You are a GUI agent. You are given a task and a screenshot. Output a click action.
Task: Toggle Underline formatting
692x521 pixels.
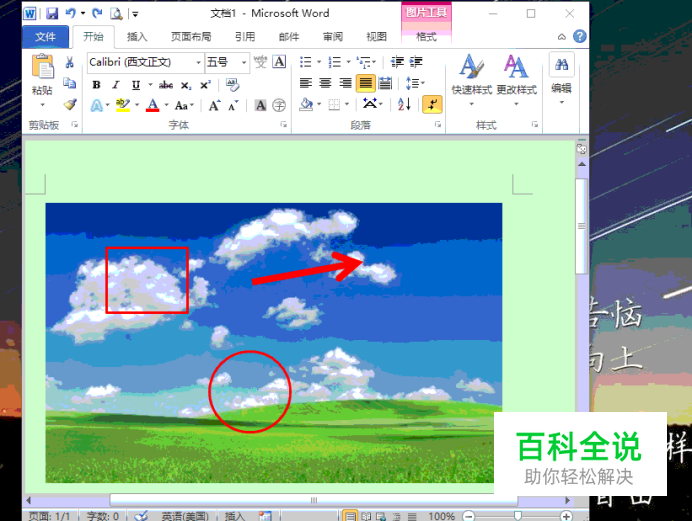coord(136,85)
